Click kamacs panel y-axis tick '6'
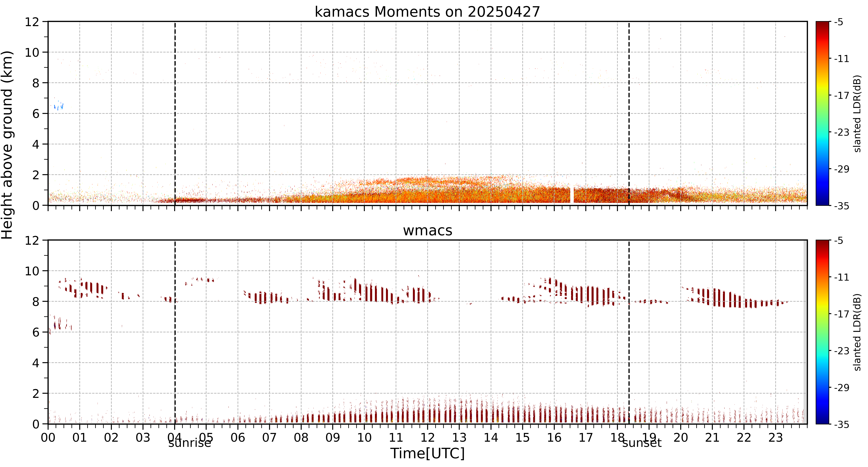 click(36, 114)
